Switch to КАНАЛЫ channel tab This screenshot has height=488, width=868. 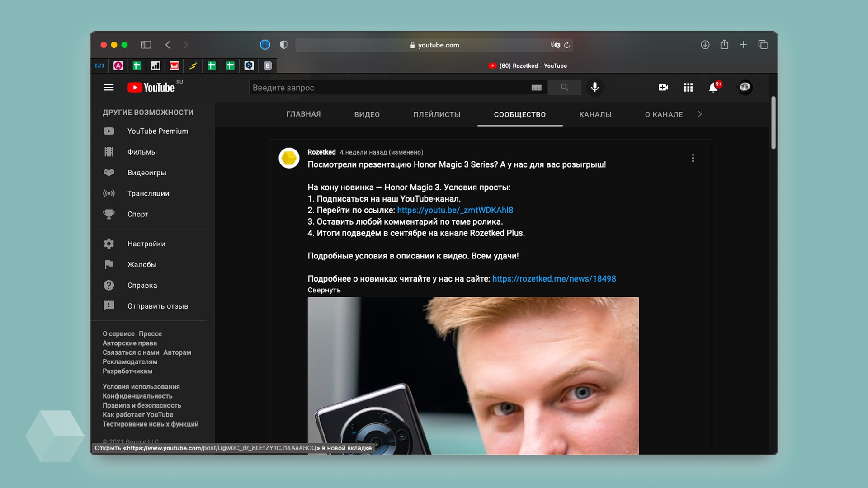pos(595,114)
